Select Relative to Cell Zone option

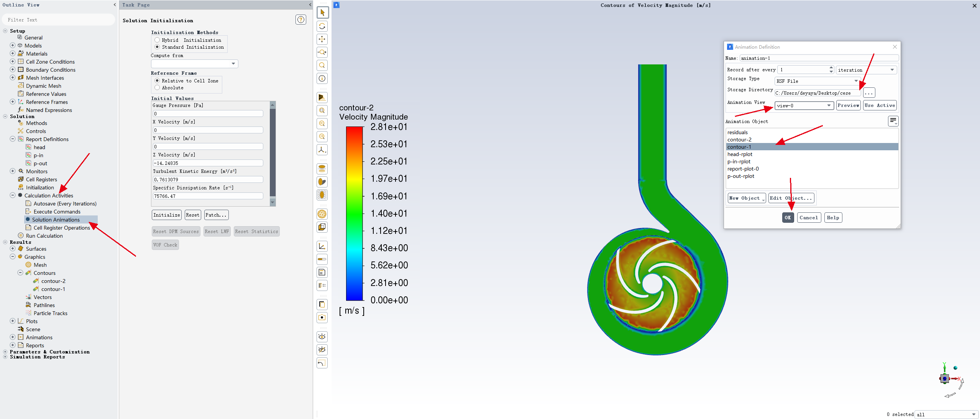pos(157,81)
